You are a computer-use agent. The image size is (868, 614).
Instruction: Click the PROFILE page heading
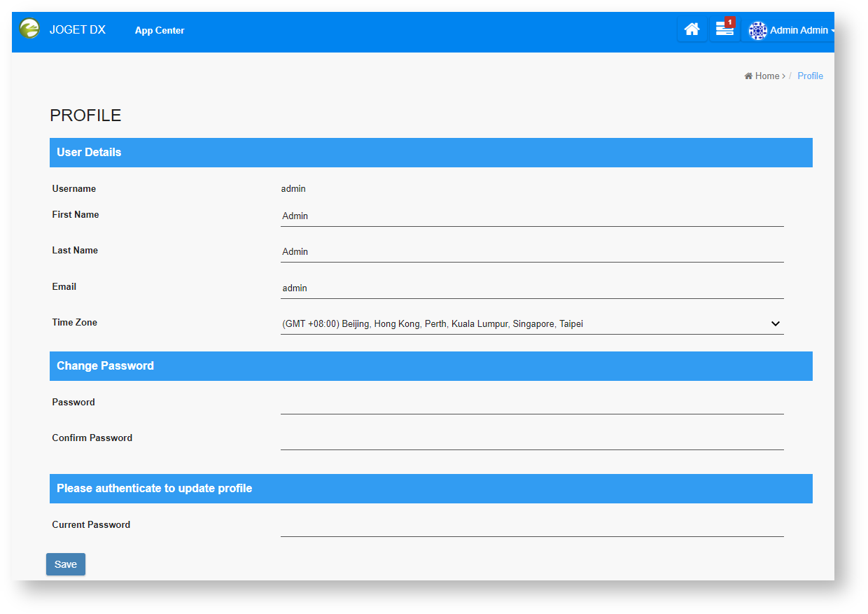coord(85,116)
